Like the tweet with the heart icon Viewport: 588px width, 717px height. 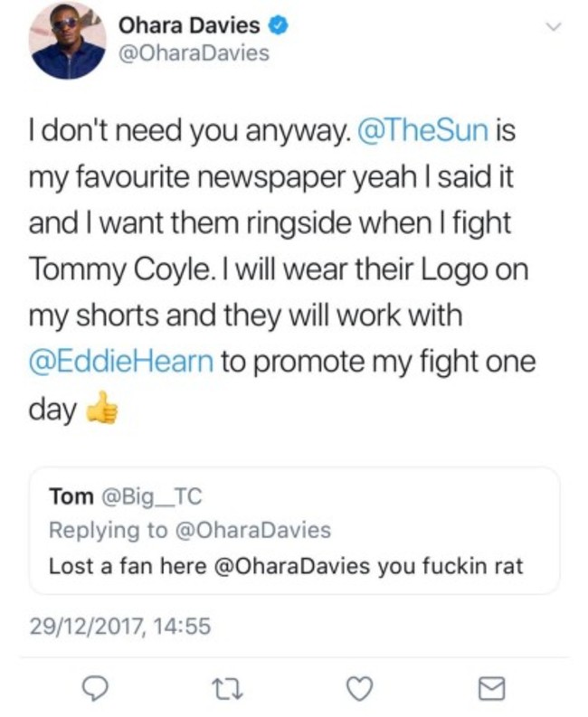(359, 690)
